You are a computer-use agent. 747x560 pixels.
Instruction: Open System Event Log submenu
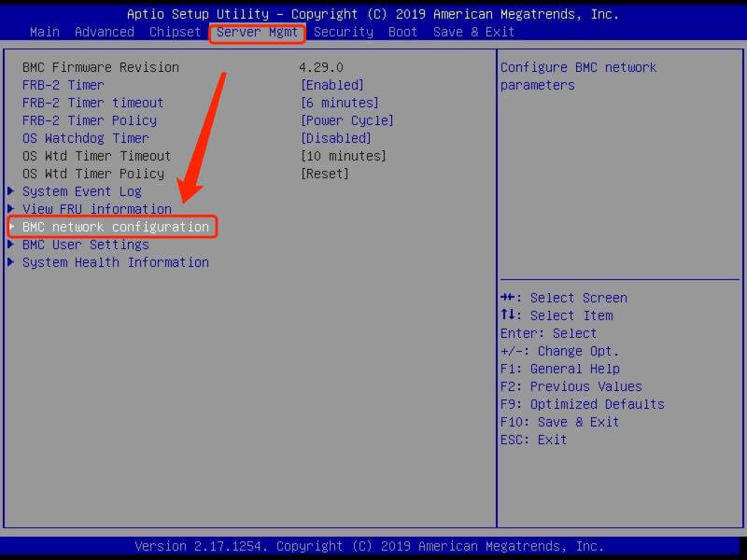82,191
